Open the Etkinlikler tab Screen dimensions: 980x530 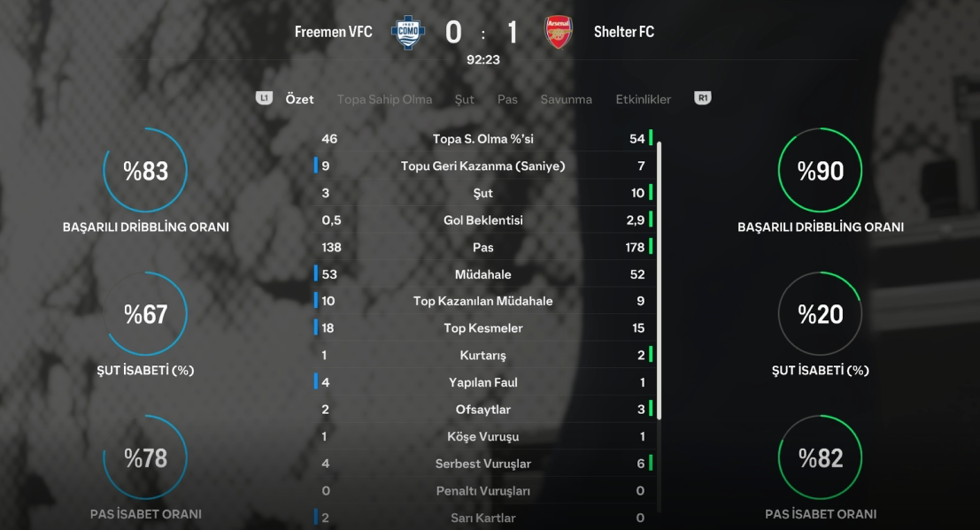(643, 99)
